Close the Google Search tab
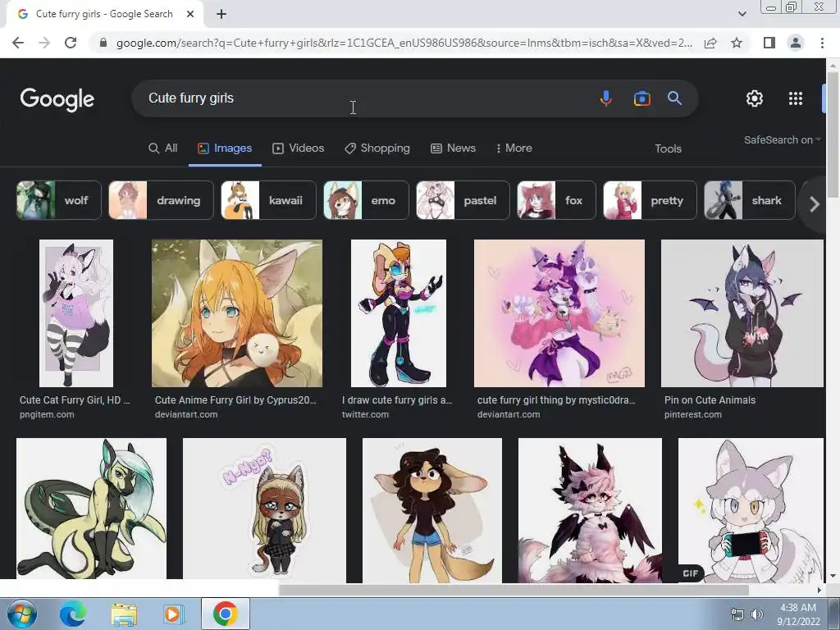The height and width of the screenshot is (630, 840). click(x=190, y=15)
